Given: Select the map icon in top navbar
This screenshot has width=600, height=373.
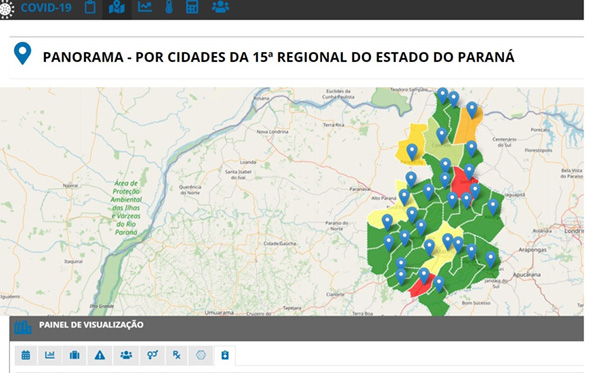Looking at the screenshot, I should coord(117,7).
